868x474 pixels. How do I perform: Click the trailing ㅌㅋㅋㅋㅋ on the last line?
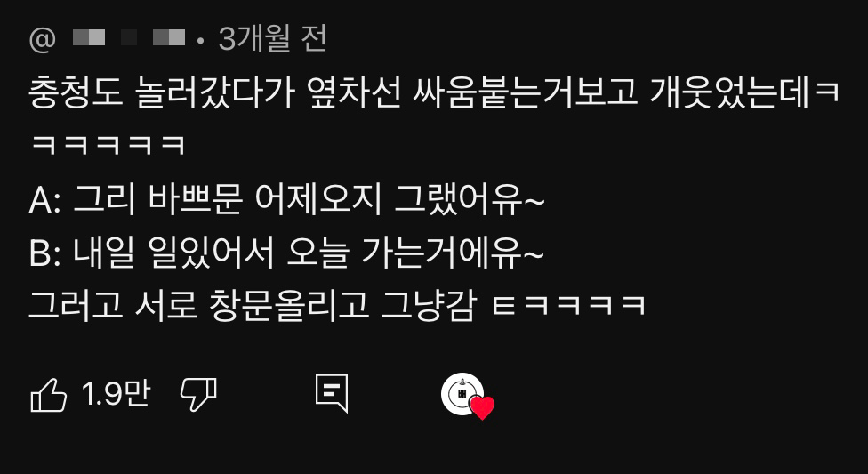point(569,306)
